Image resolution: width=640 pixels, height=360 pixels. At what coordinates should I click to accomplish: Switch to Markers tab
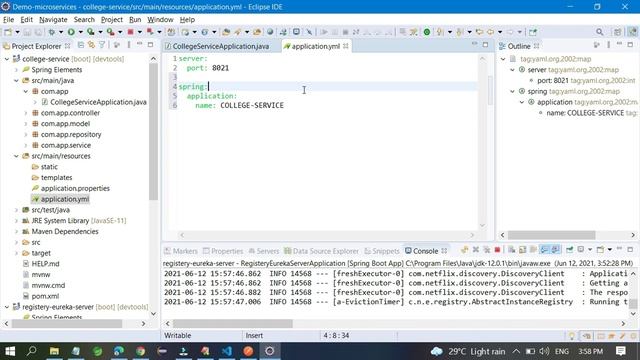click(181, 251)
